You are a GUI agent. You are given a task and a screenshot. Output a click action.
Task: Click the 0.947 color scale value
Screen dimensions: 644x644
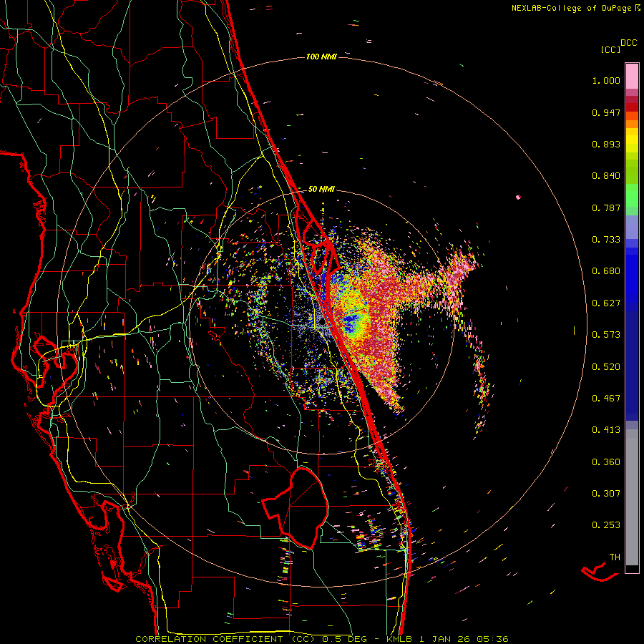pos(606,112)
